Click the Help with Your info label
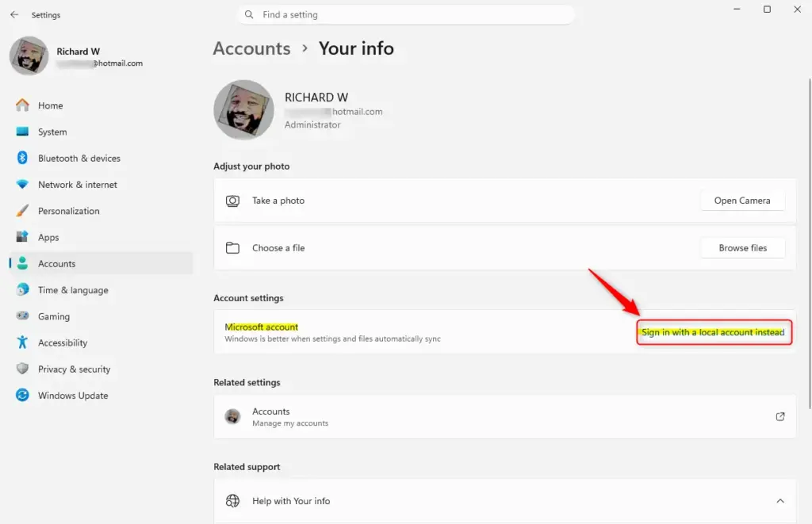This screenshot has width=812, height=524. pyautogui.click(x=291, y=501)
